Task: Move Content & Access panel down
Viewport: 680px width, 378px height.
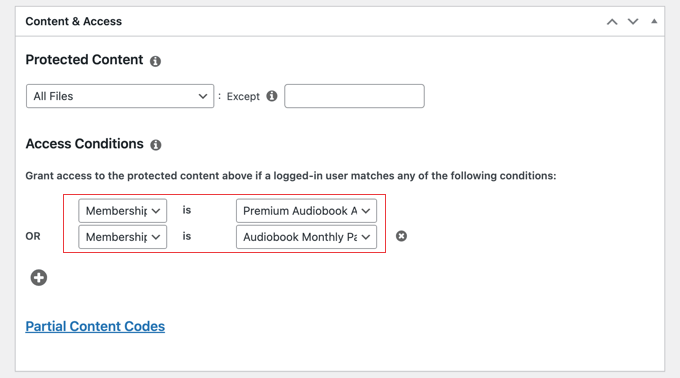Action: [633, 22]
